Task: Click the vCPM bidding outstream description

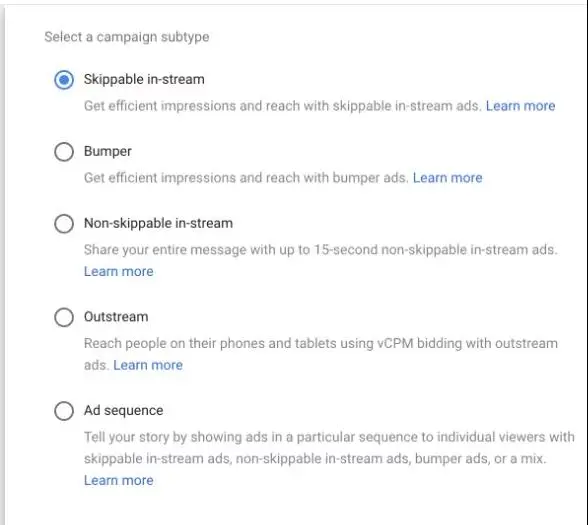Action: pyautogui.click(x=321, y=354)
